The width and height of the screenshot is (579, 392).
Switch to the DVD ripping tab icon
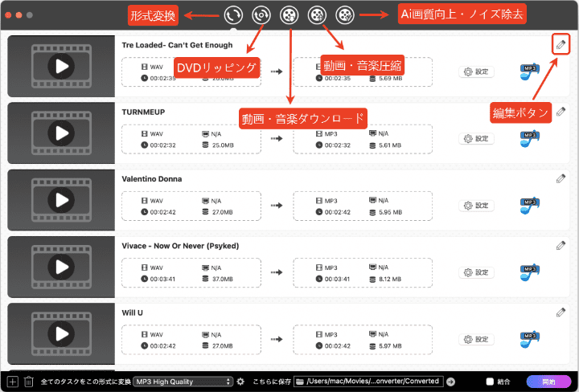click(261, 14)
